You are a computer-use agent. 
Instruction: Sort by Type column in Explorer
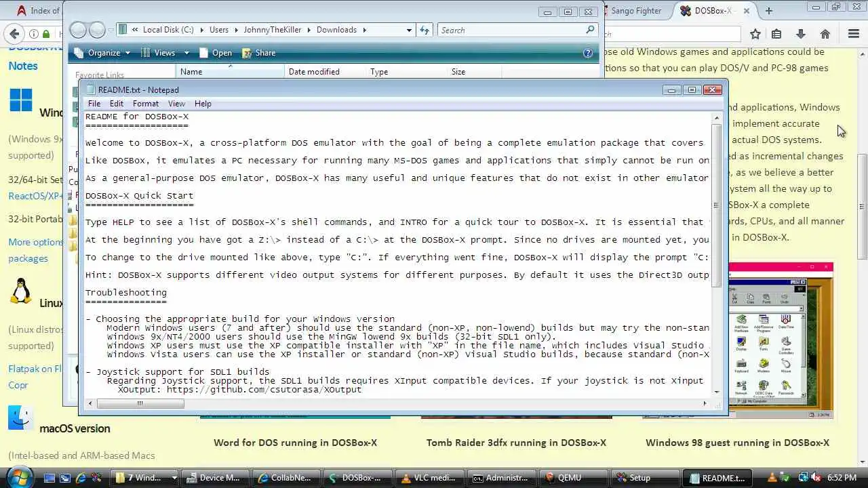tap(407, 71)
